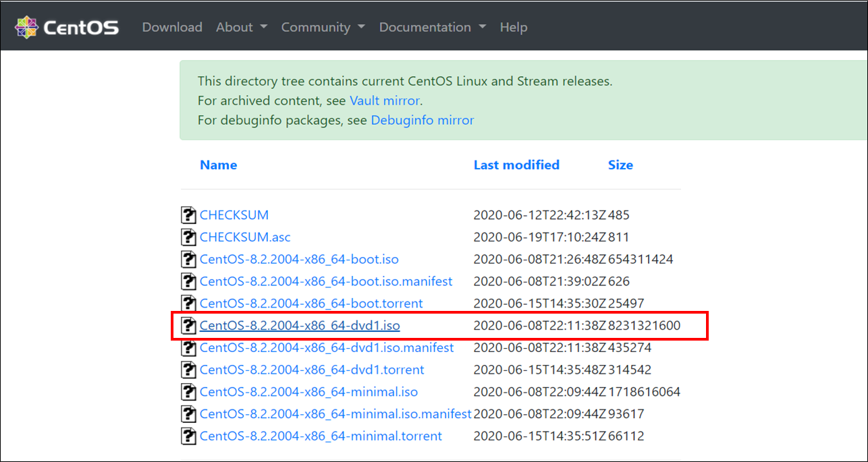868x462 pixels.
Task: Click the file icon beside boot.iso.manifest
Action: (x=189, y=281)
